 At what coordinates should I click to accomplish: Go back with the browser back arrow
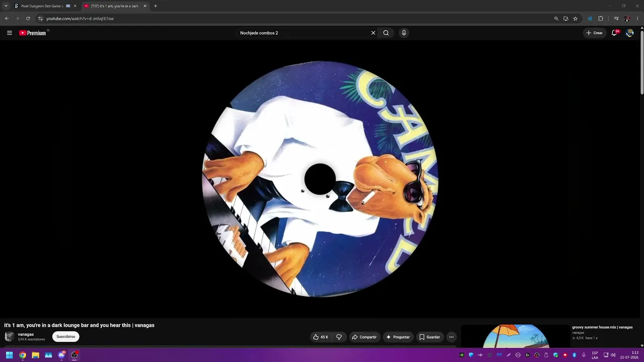pyautogui.click(x=7, y=19)
